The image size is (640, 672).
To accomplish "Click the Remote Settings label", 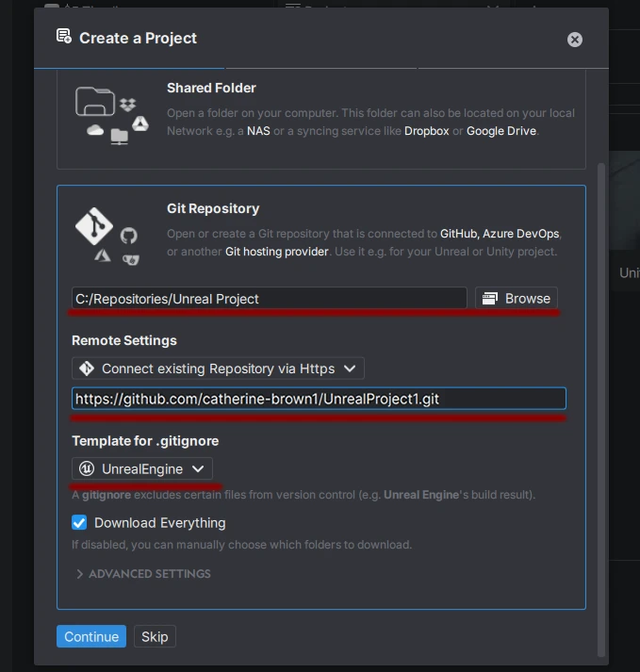I will tap(124, 341).
